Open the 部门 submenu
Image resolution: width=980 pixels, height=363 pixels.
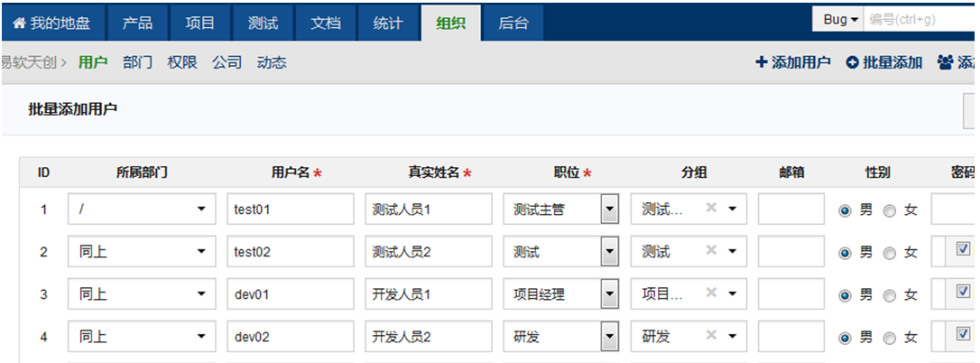point(137,62)
